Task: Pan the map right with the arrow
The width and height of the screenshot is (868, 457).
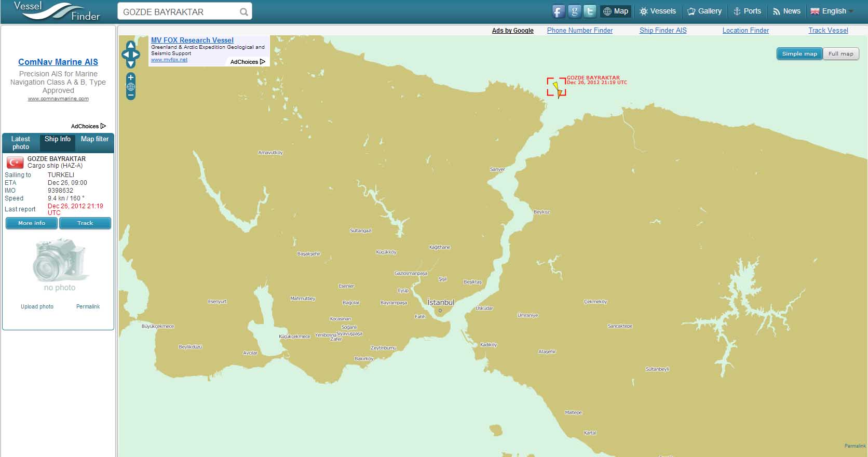Action: (137, 55)
